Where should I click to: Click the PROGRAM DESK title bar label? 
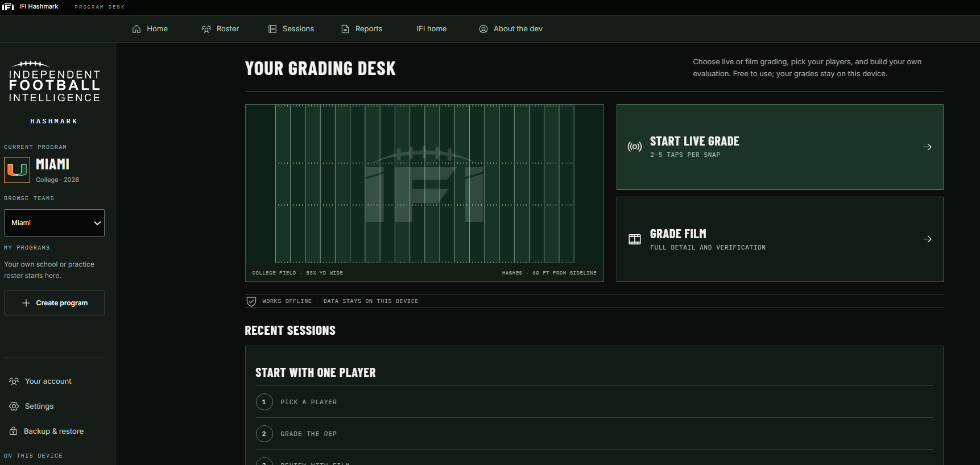click(x=100, y=7)
